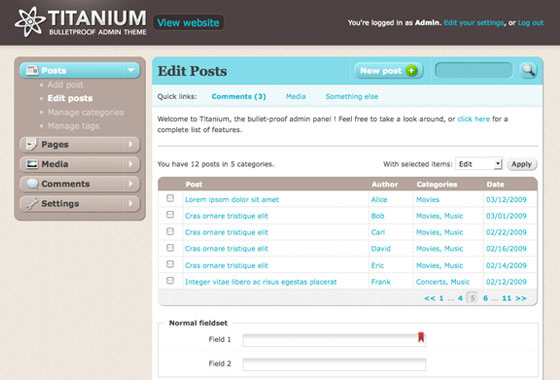The width and height of the screenshot is (560, 380).
Task: Click the Pages document icon in sidebar
Action: [31, 144]
